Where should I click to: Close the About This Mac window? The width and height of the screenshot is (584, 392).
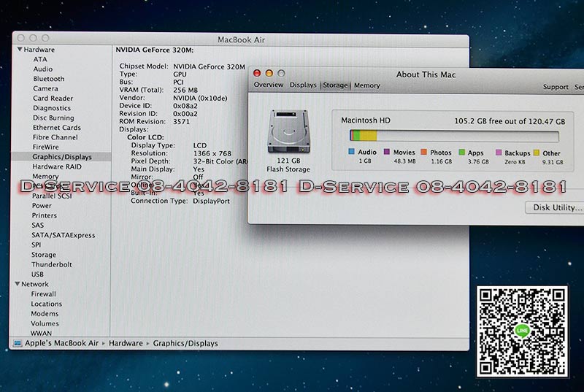[x=257, y=73]
